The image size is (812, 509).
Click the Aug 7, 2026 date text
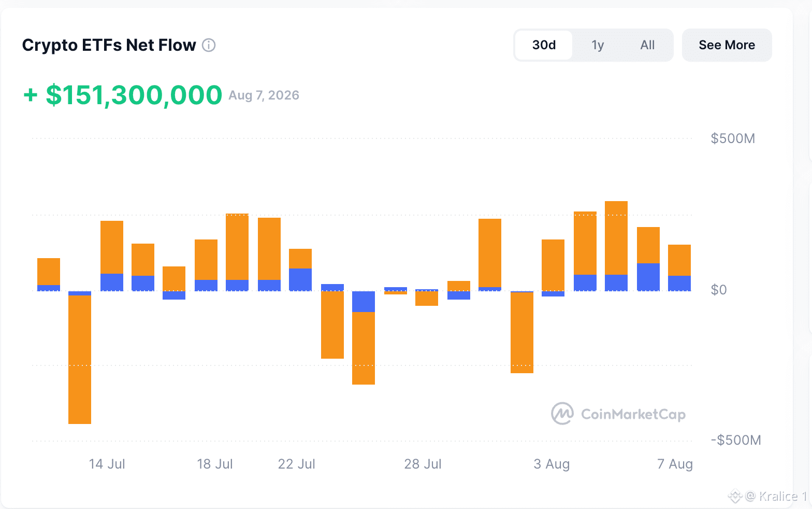(x=264, y=95)
